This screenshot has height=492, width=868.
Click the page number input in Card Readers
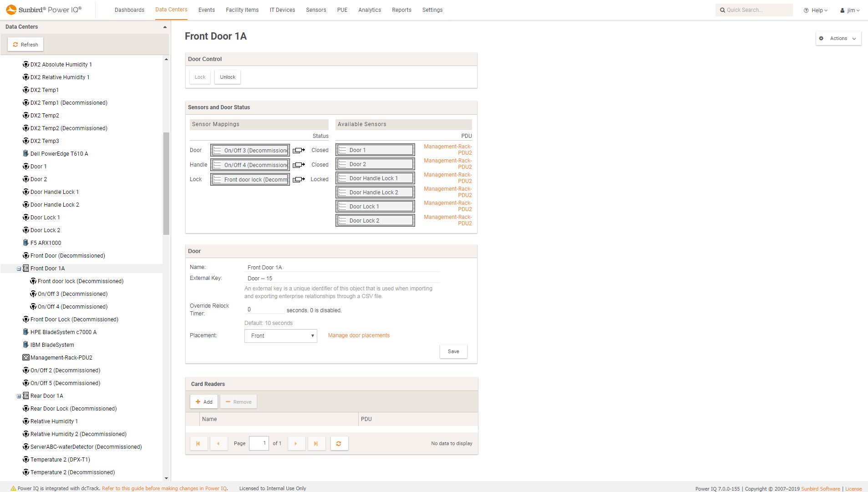259,443
